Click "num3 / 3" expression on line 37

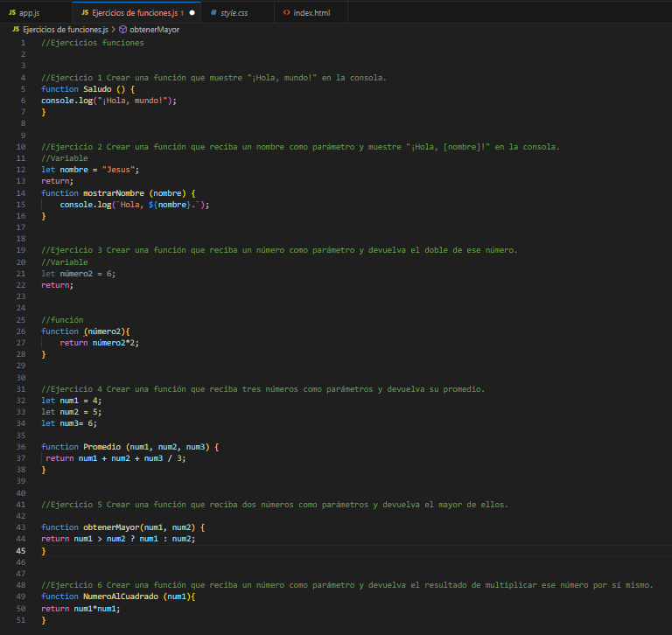(x=163, y=458)
